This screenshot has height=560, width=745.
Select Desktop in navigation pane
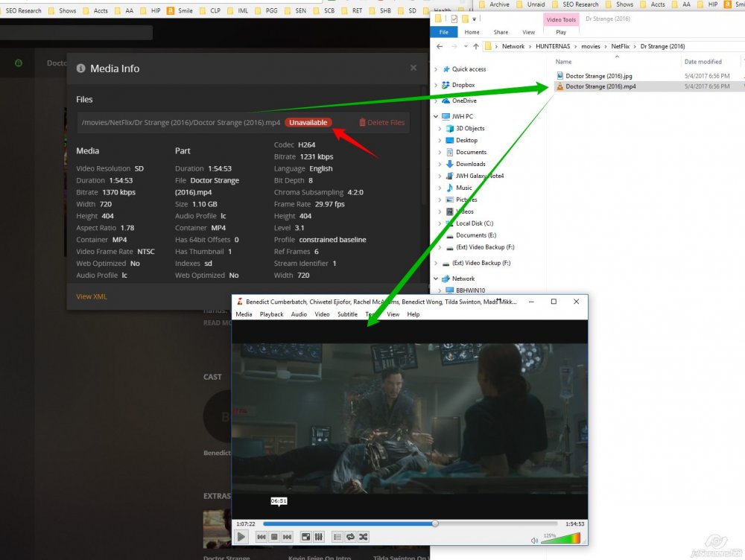pyautogui.click(x=466, y=140)
